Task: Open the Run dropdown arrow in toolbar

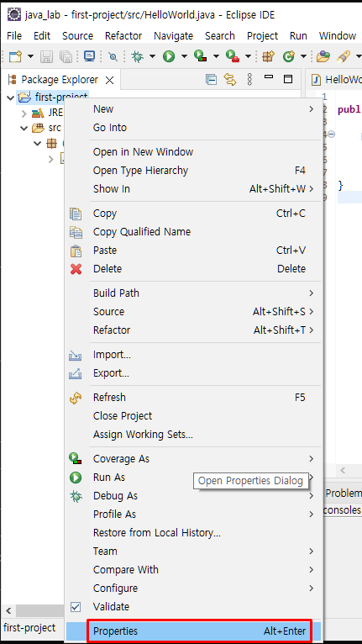Action: [184, 56]
